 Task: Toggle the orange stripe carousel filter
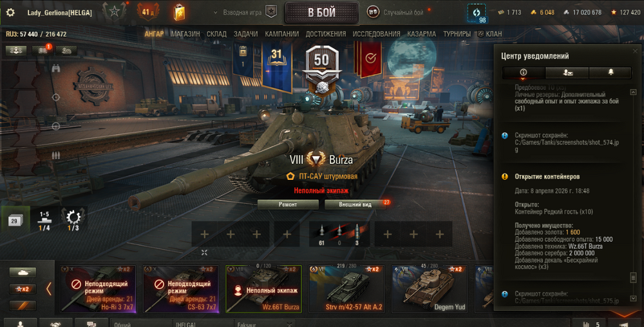(23, 305)
